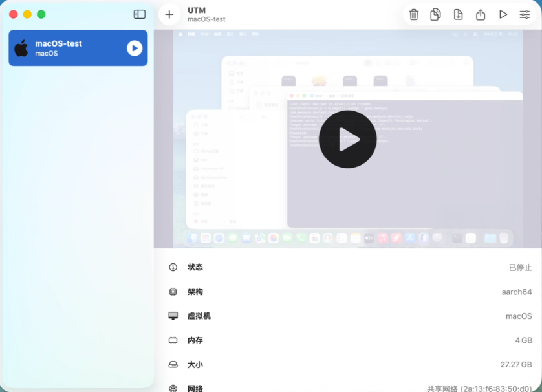Click the disk icon beside 大小
Viewport: 542px width, 392px height.
[x=172, y=364]
